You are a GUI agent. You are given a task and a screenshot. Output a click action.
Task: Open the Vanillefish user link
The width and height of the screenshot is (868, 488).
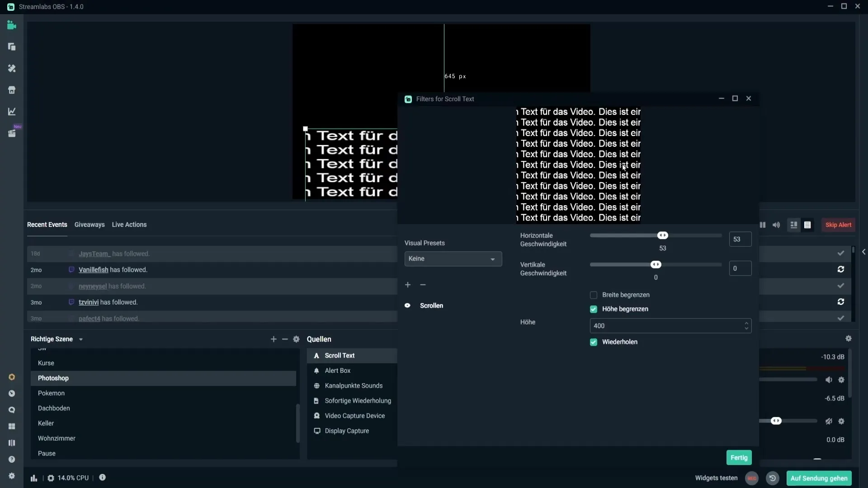pos(94,270)
